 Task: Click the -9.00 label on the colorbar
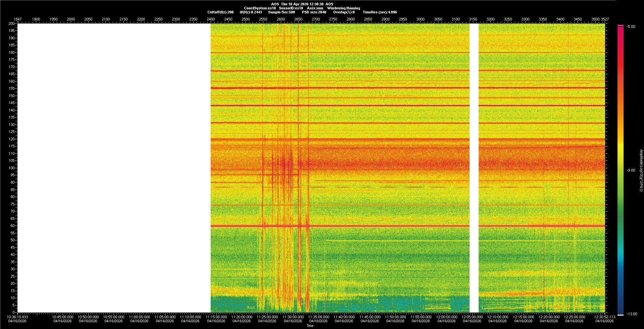pyautogui.click(x=631, y=171)
